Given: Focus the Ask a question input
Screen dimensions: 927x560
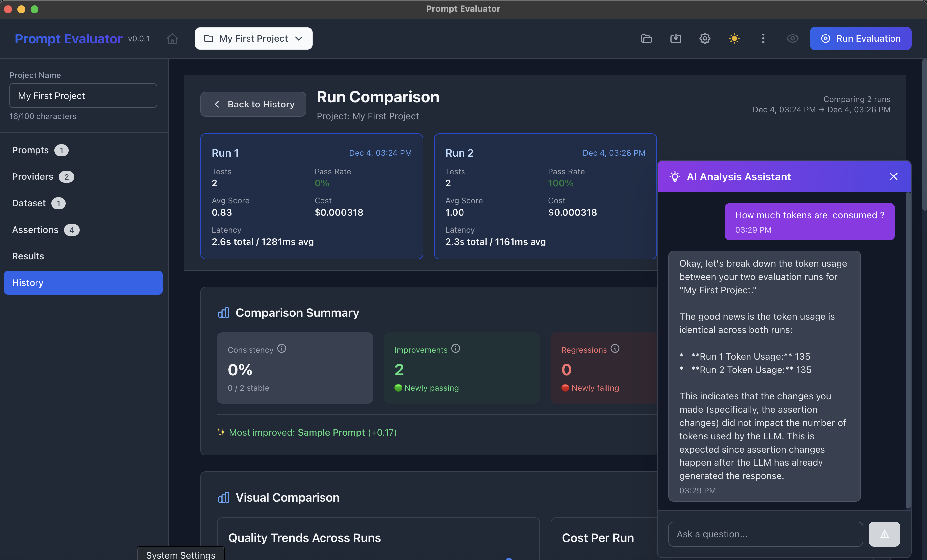Looking at the screenshot, I should pyautogui.click(x=765, y=534).
